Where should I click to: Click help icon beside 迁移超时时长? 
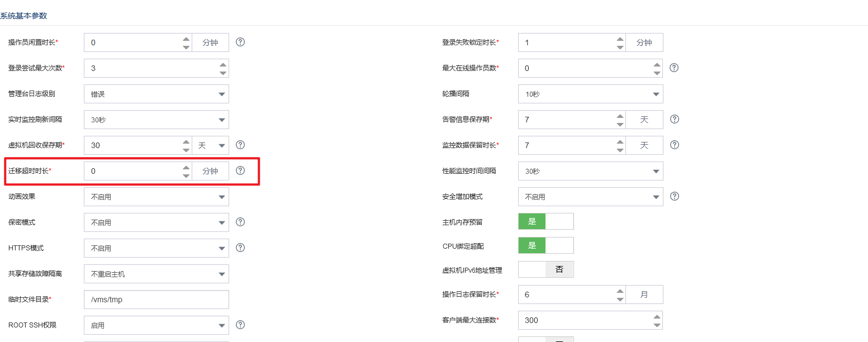tap(240, 170)
